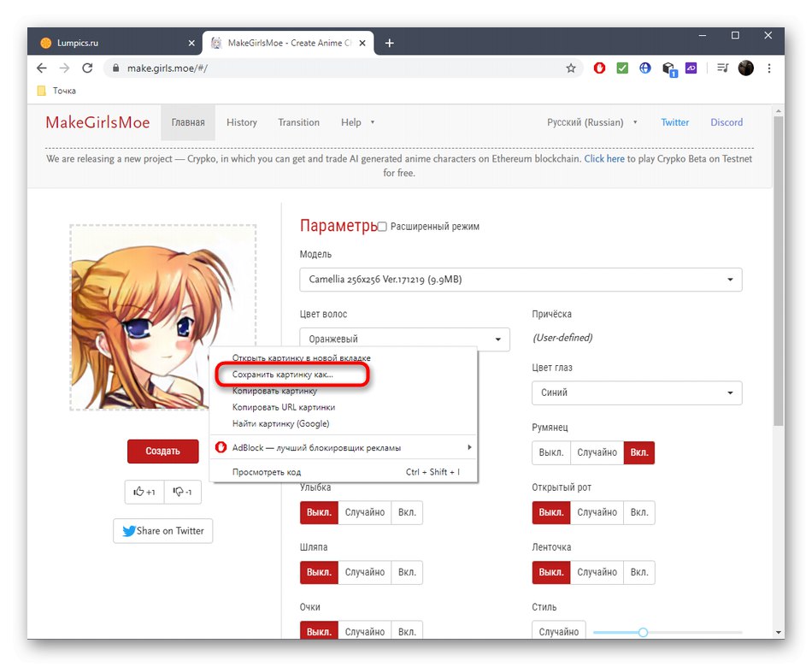
Task: Click the thumbs down -1 button
Action: (183, 492)
